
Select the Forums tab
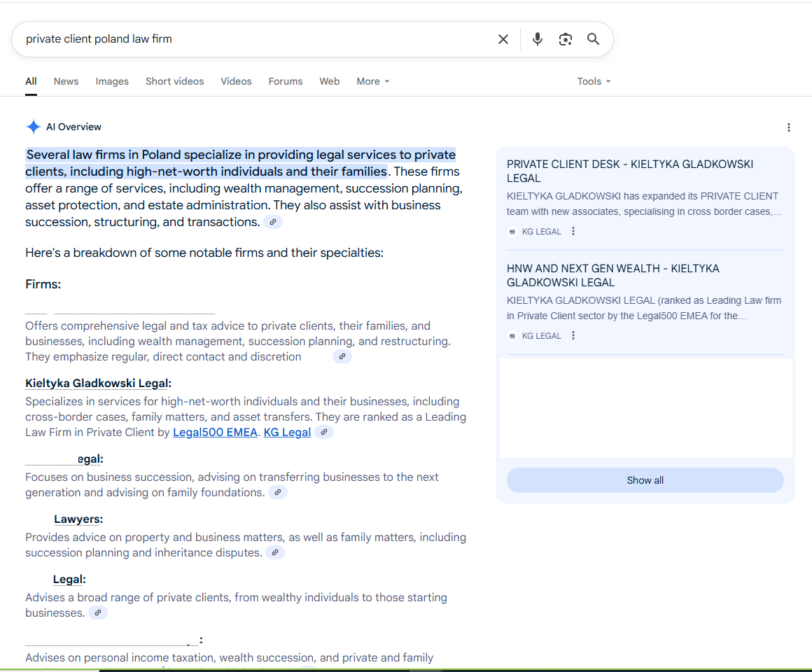tap(285, 81)
